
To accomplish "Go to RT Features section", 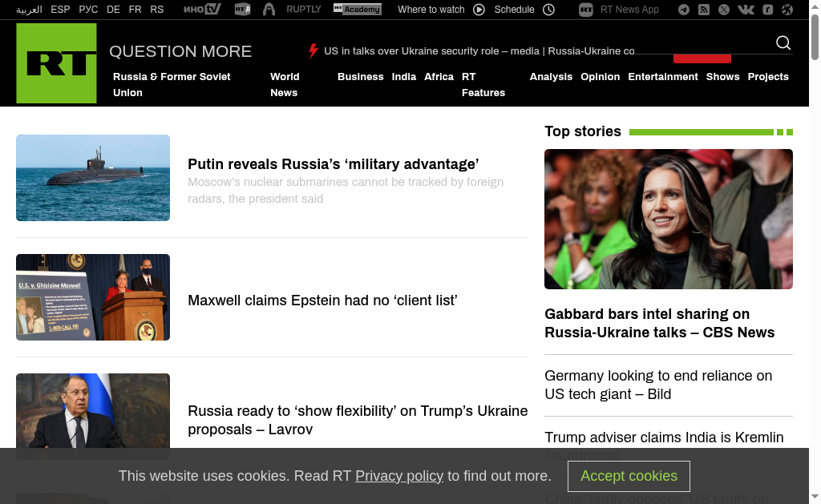I will 483,84.
